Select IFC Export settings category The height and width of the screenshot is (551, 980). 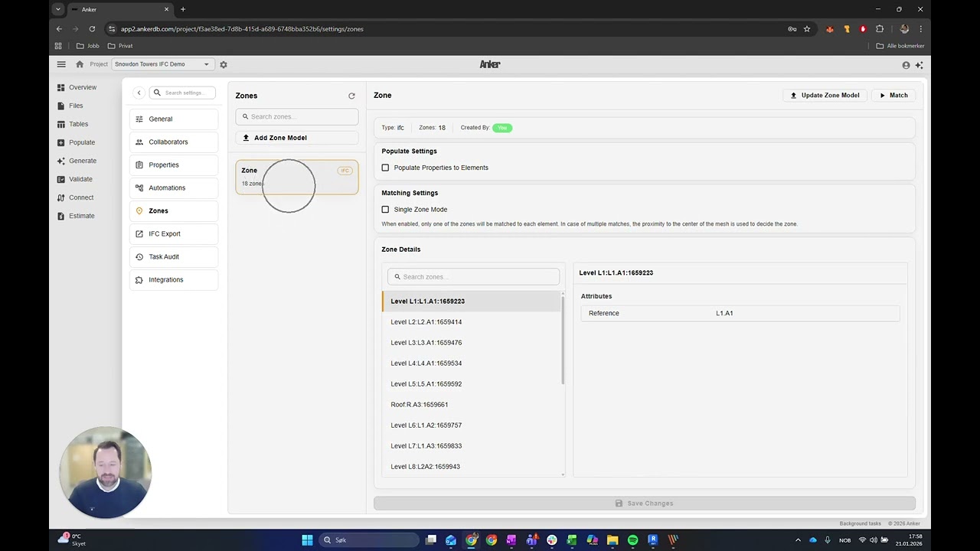pyautogui.click(x=174, y=233)
